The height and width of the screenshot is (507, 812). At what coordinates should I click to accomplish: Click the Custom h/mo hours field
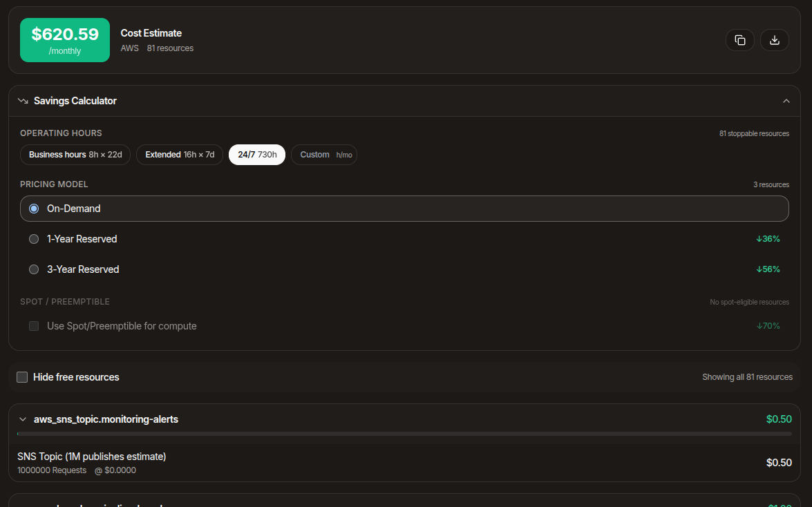point(324,155)
